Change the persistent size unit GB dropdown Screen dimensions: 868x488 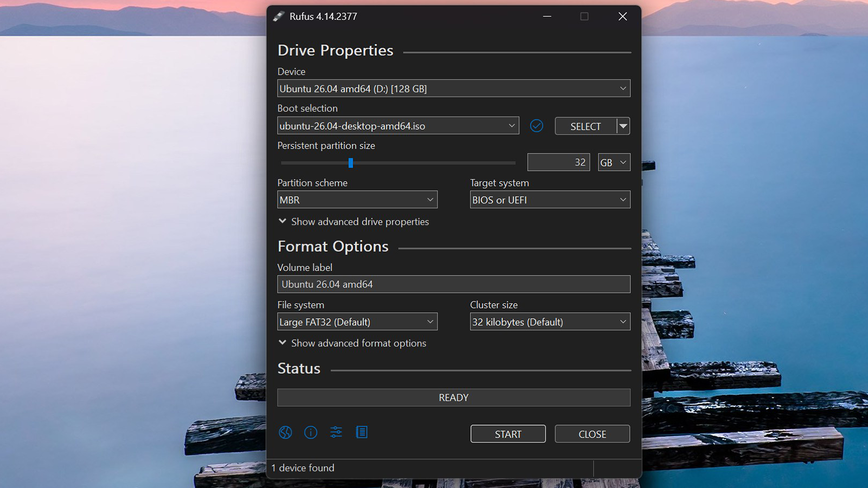(614, 162)
